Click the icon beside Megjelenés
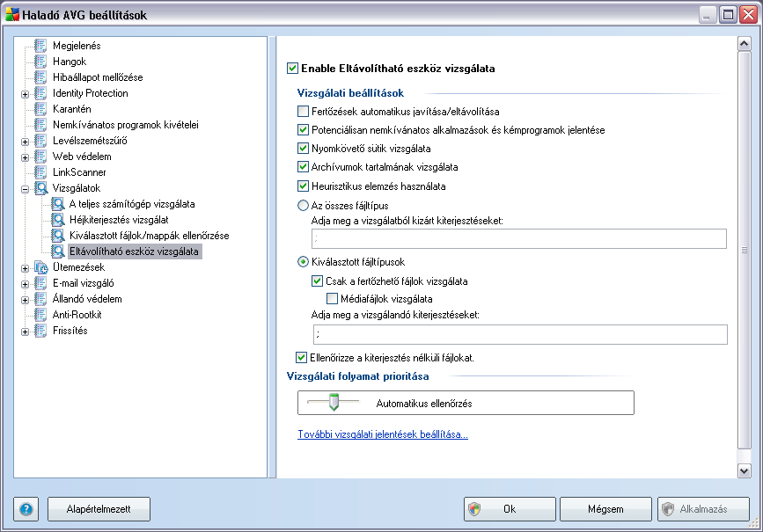 (40, 46)
